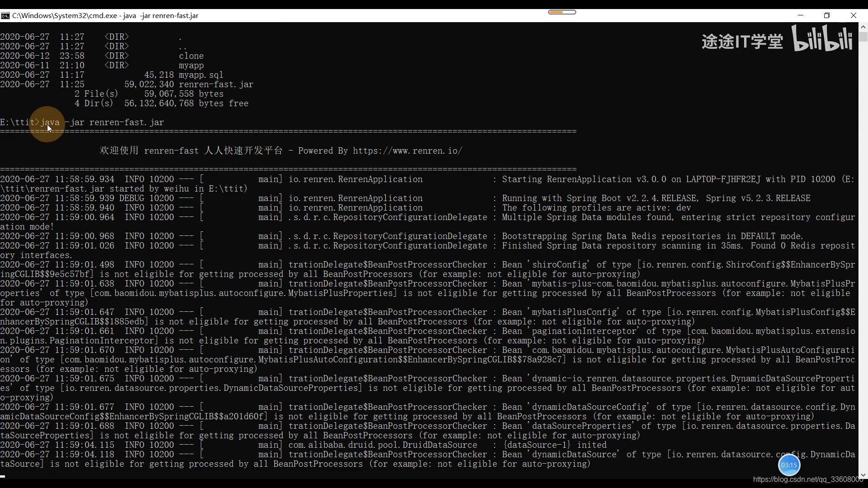Viewport: 868px width, 488px height.
Task: Click the 'renren-fast.jar' file listing entry
Action: pos(216,84)
